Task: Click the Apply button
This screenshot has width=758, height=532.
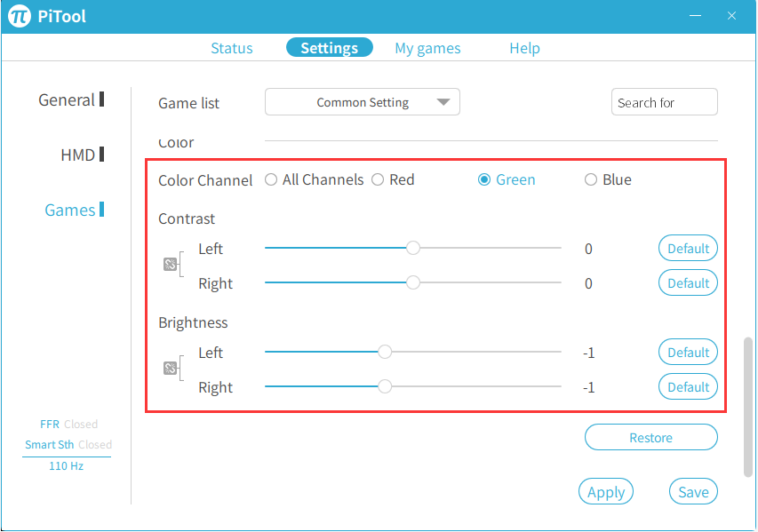Action: click(606, 492)
